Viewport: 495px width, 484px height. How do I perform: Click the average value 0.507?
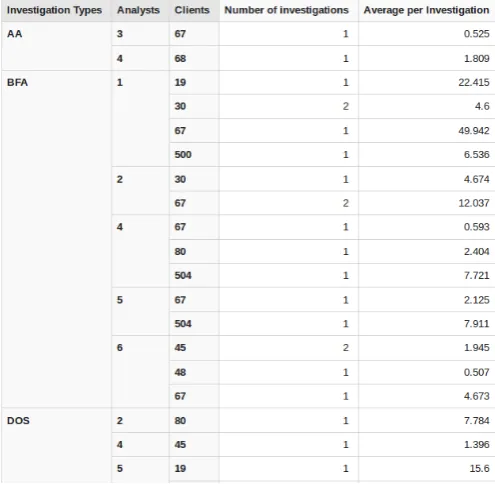click(477, 372)
